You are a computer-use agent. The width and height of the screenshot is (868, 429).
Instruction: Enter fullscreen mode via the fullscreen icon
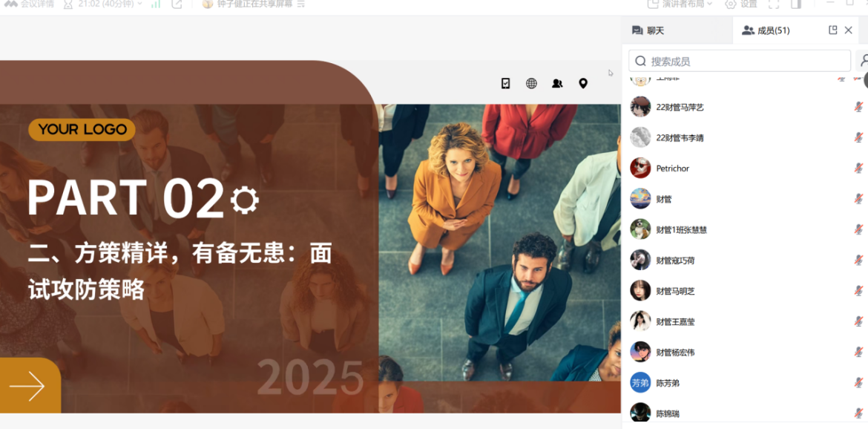tap(773, 4)
